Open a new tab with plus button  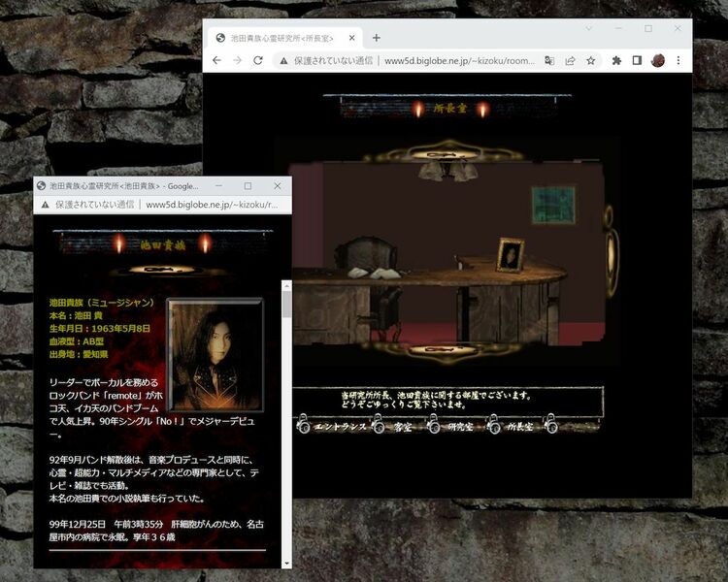(x=376, y=38)
